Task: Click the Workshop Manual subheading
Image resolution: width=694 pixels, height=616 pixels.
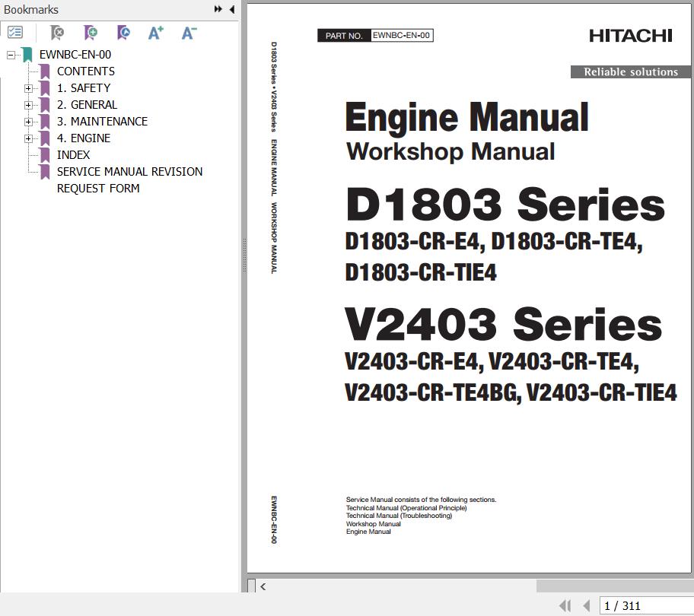Action: click(450, 151)
